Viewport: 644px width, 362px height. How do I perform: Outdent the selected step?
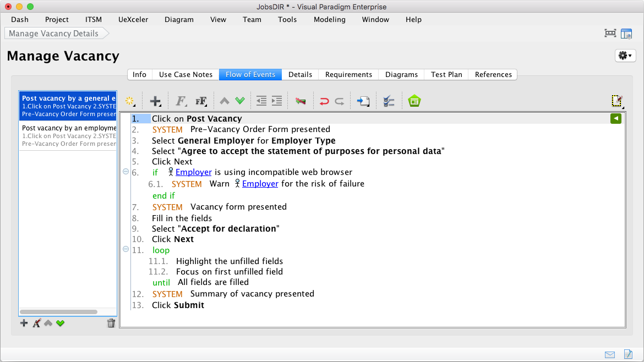(261, 100)
